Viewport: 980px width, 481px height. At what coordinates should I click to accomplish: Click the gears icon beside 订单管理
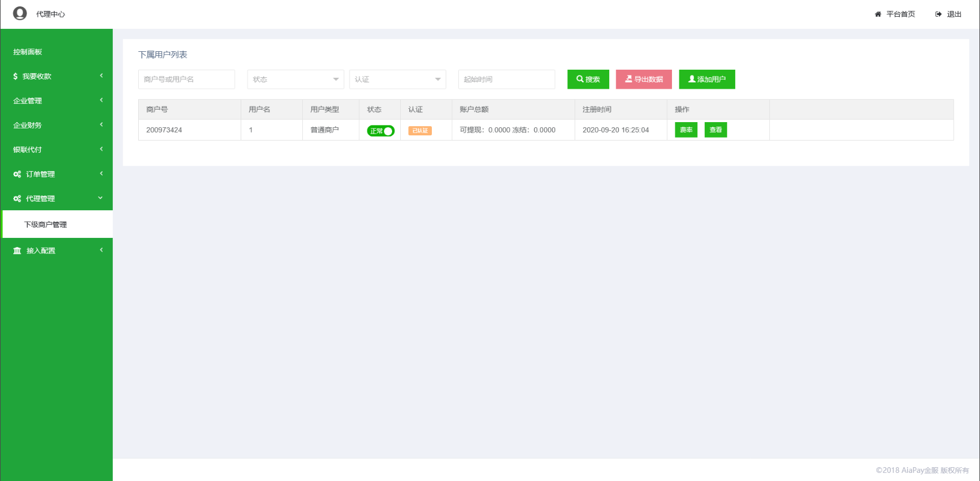click(x=17, y=174)
